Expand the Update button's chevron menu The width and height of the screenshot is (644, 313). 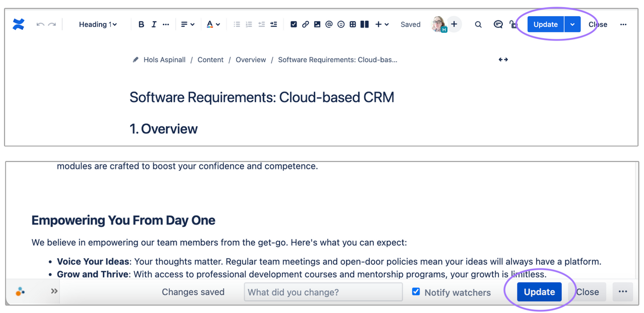tap(572, 24)
